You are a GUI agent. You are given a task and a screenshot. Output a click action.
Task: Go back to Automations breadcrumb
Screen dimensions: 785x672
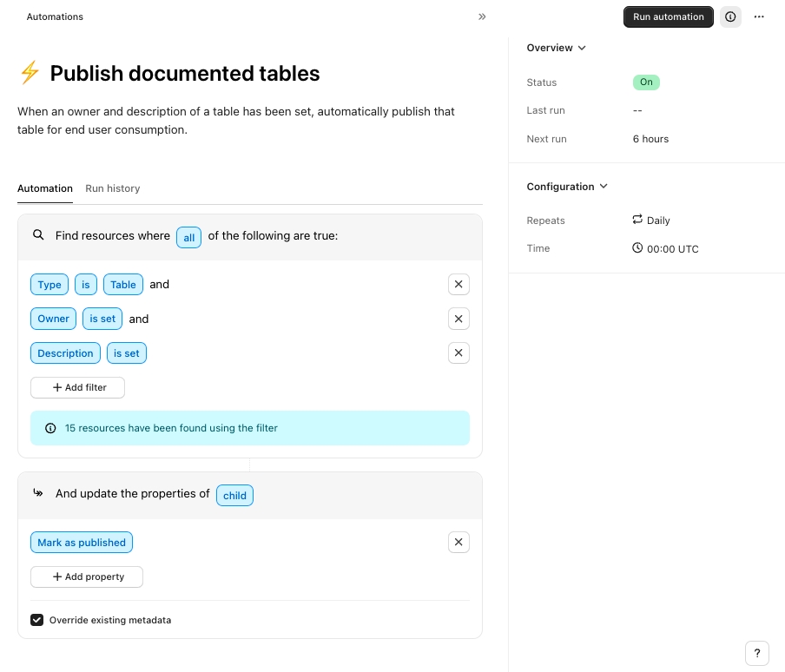[x=55, y=16]
